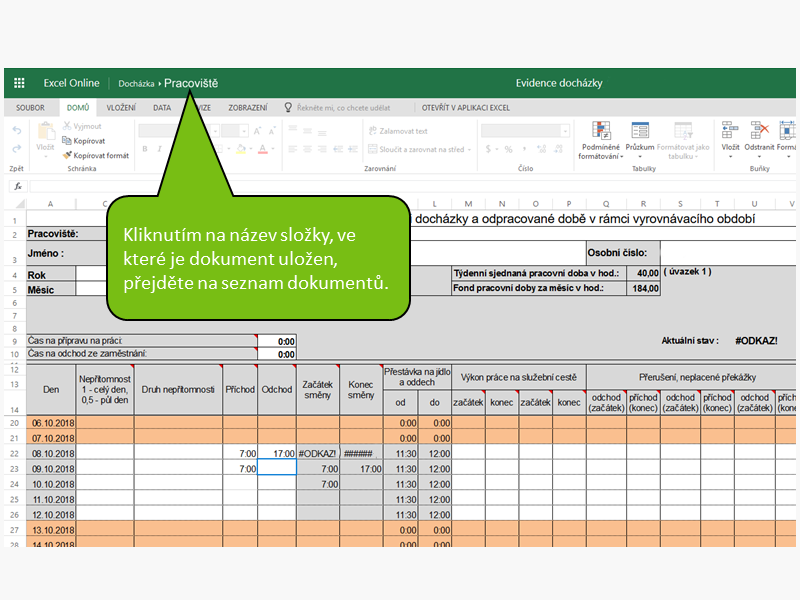This screenshot has height=600, width=800.
Task: Open the SOUBOR tab
Action: pyautogui.click(x=30, y=107)
